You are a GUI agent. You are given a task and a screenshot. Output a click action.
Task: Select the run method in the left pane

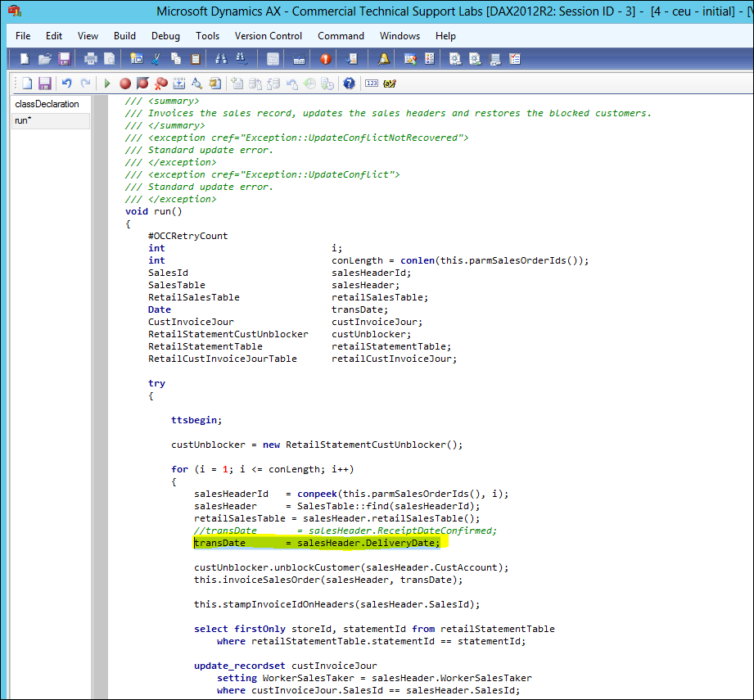pyautogui.click(x=22, y=120)
